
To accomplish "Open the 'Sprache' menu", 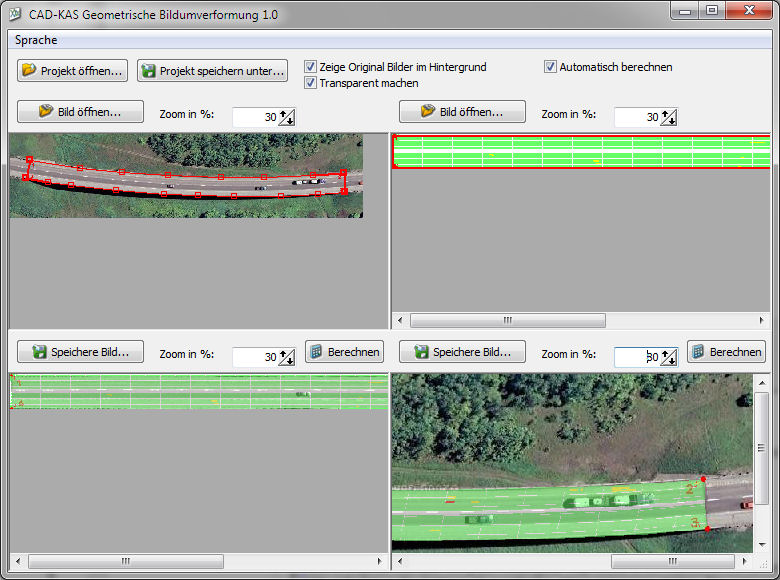I will (x=36, y=40).
